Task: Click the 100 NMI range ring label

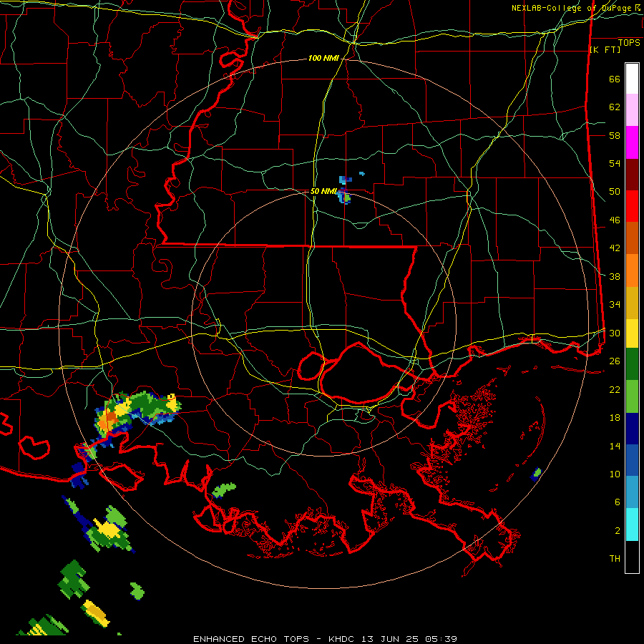Action: click(323, 59)
